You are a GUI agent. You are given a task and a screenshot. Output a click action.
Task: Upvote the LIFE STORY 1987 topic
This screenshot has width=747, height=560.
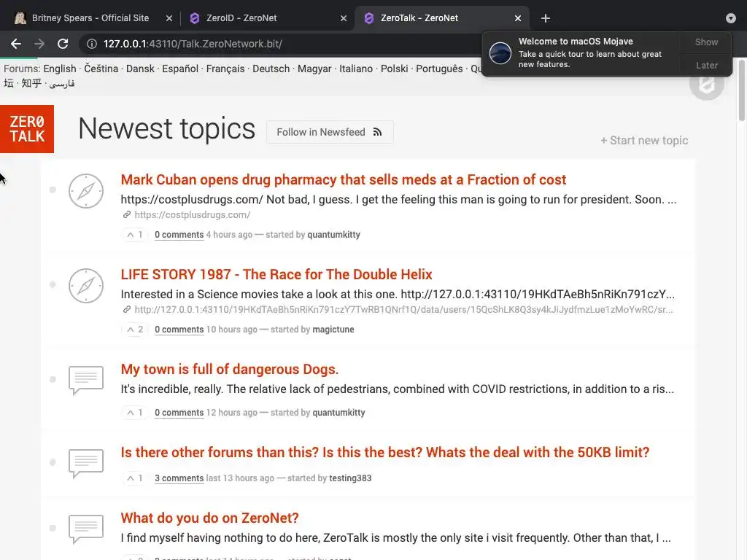click(x=133, y=330)
